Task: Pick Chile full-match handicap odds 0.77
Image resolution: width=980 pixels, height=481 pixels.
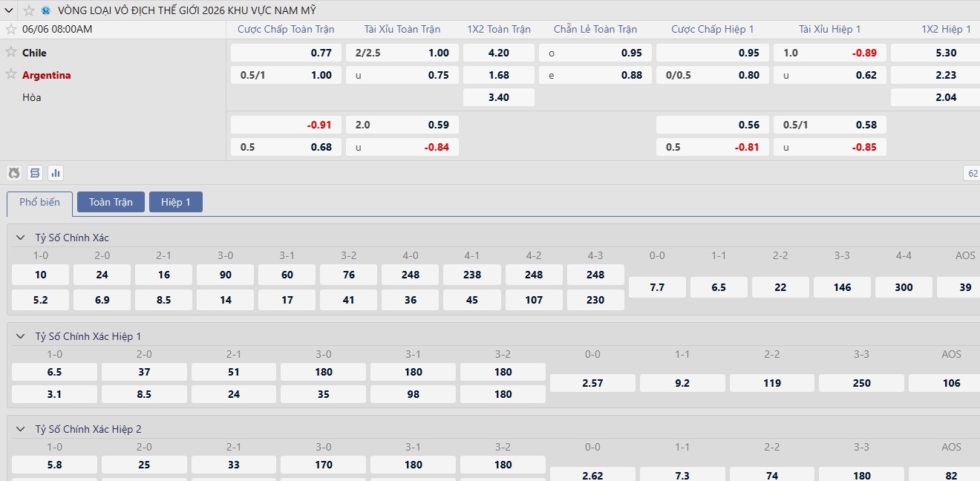Action: (x=287, y=53)
